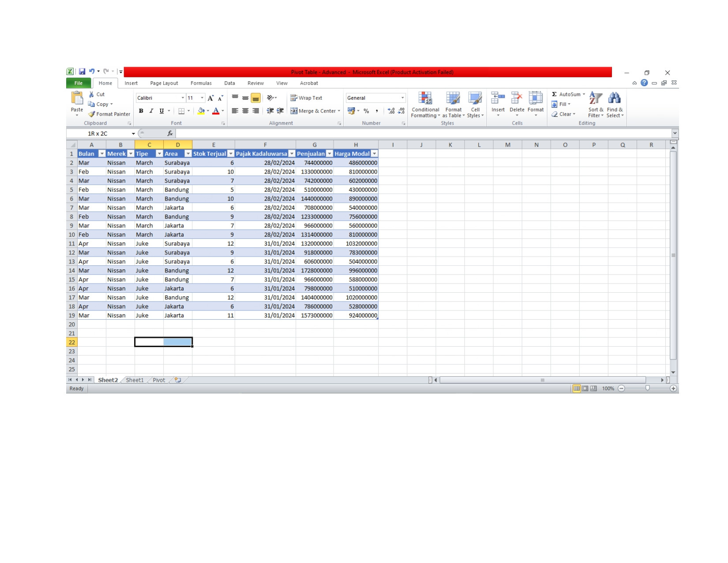Open the number format General dropdown
728x563 pixels.
[402, 98]
